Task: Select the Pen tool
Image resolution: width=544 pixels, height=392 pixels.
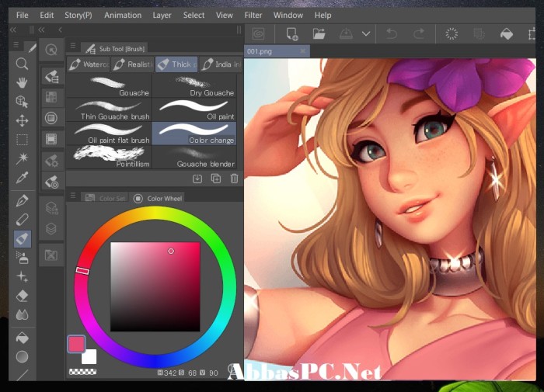Action: (22, 201)
